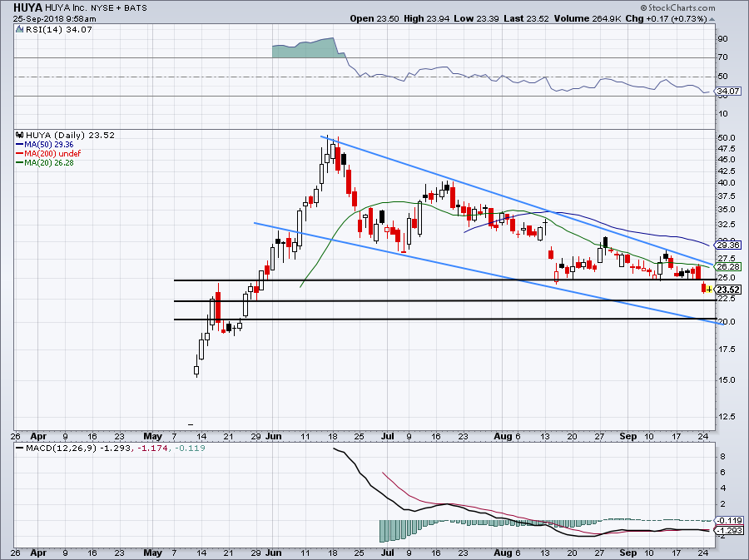Click the HUYA (Daily) 23.52 legend
Image resolution: width=749 pixels, height=560 pixels.
[x=70, y=135]
